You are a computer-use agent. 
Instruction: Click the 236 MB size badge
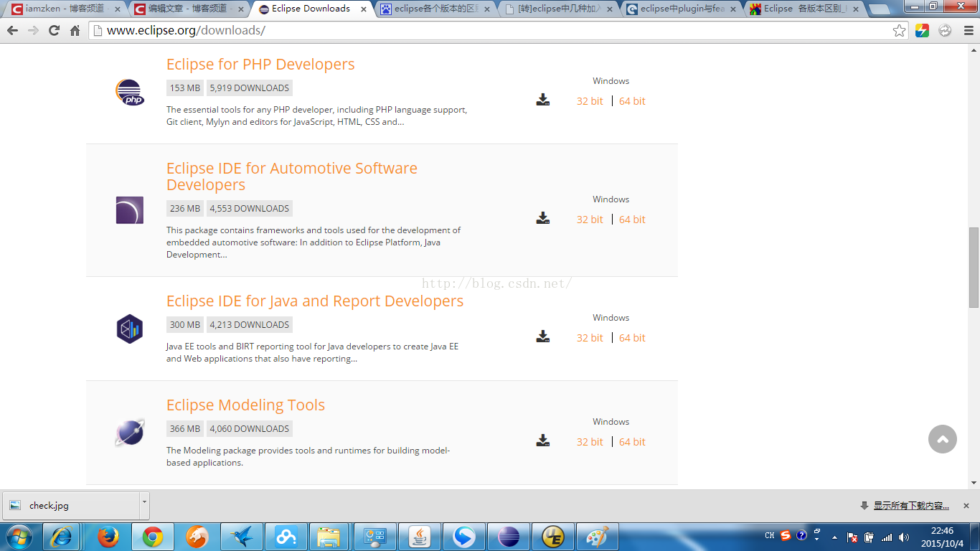pos(185,209)
